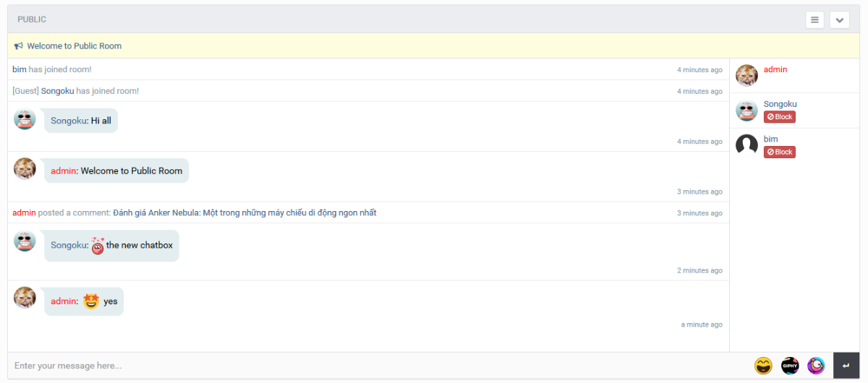
Task: Click the star-eyes emoji in admin's message
Action: pos(90,301)
